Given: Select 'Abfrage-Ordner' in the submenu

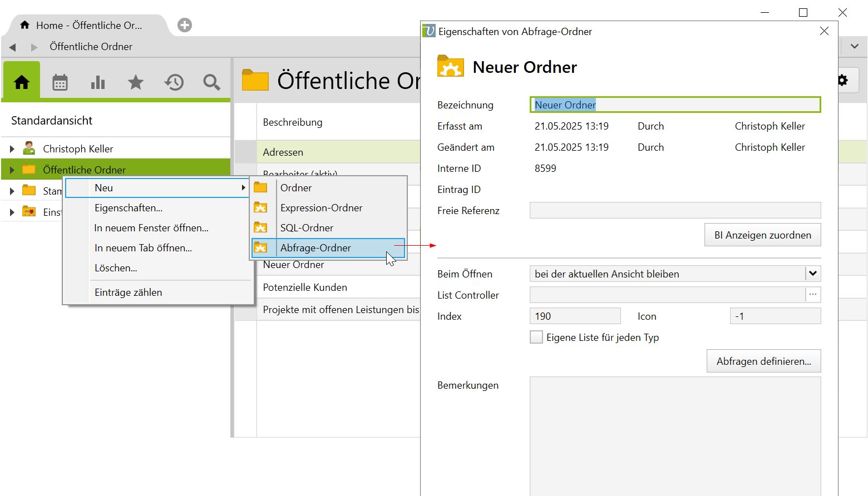Looking at the screenshot, I should [x=315, y=248].
